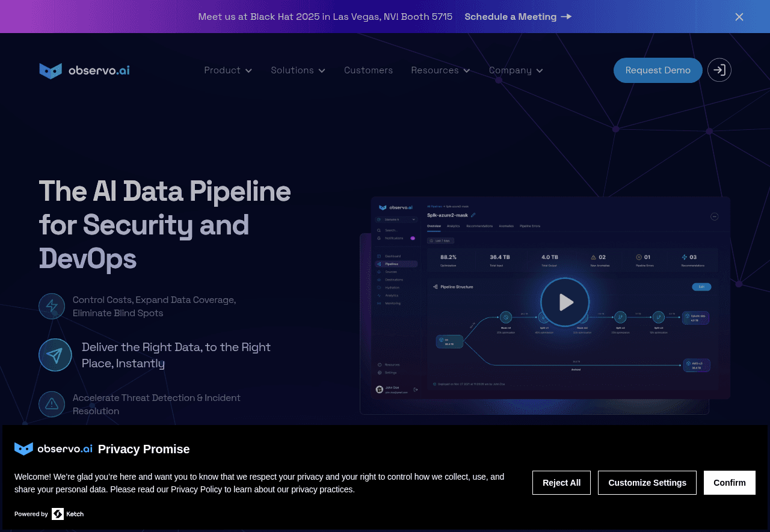Screen dimensions: 770x532
Task: Play the product demo video
Action: tap(564, 302)
